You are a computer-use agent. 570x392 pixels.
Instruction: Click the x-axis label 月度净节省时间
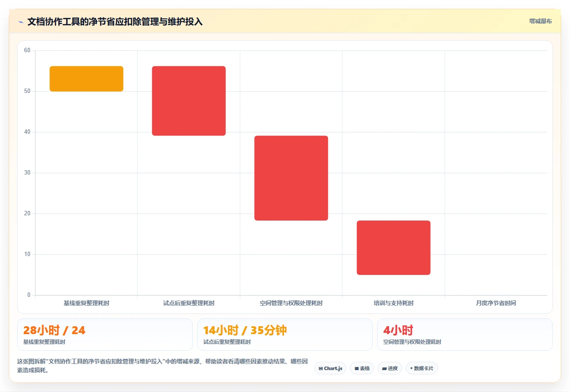(496, 303)
